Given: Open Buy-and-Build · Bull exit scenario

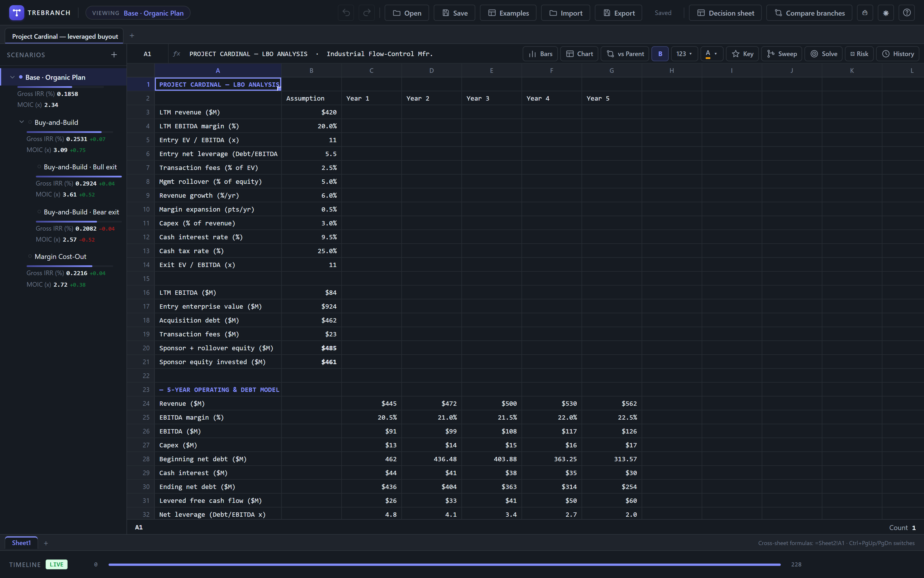Looking at the screenshot, I should click(x=80, y=167).
